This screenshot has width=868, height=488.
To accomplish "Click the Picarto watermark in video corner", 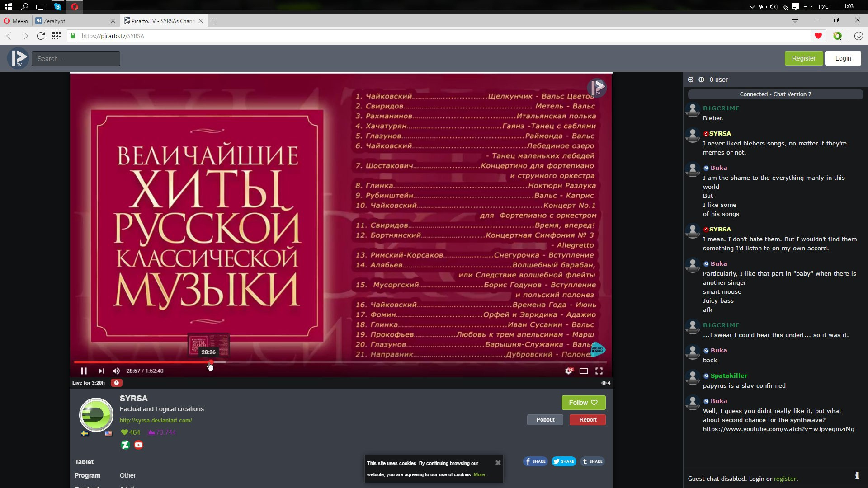I will tap(597, 87).
